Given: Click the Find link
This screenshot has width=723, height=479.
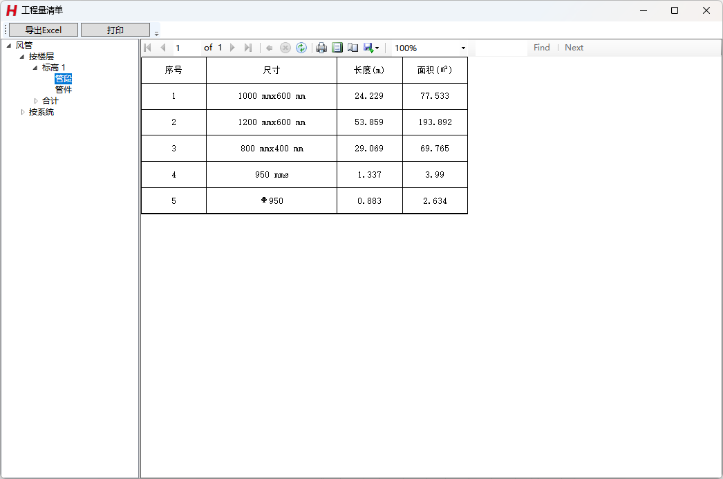Looking at the screenshot, I should coord(541,48).
